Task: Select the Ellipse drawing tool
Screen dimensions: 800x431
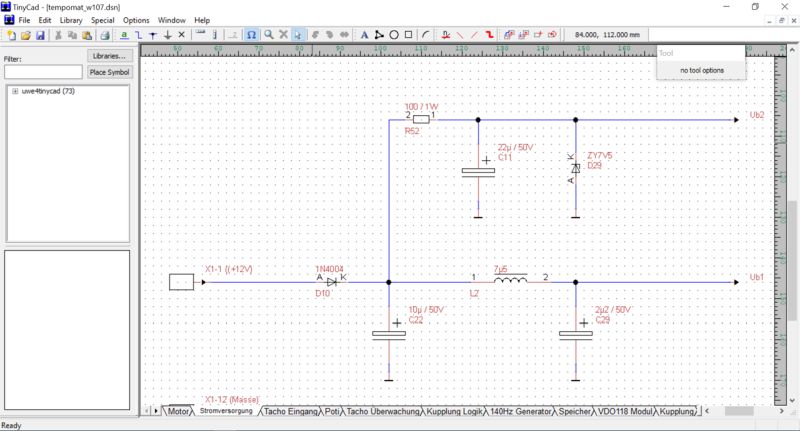Action: tap(394, 35)
